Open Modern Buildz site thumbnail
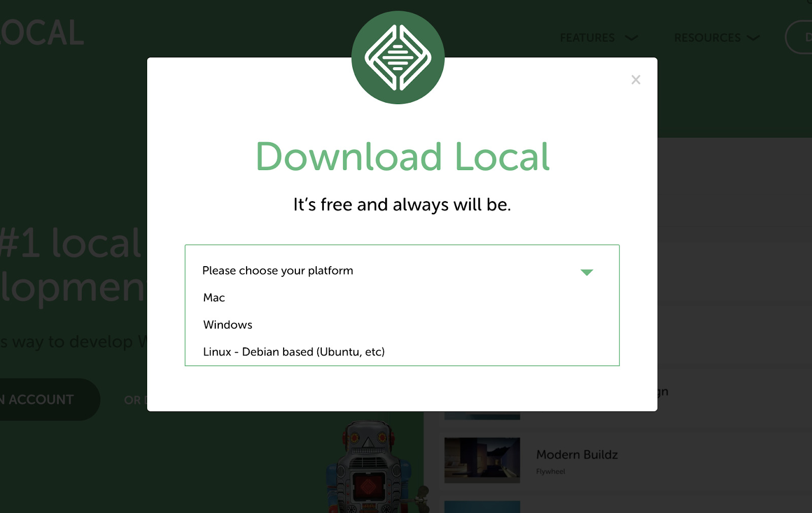This screenshot has width=812, height=513. tap(482, 460)
